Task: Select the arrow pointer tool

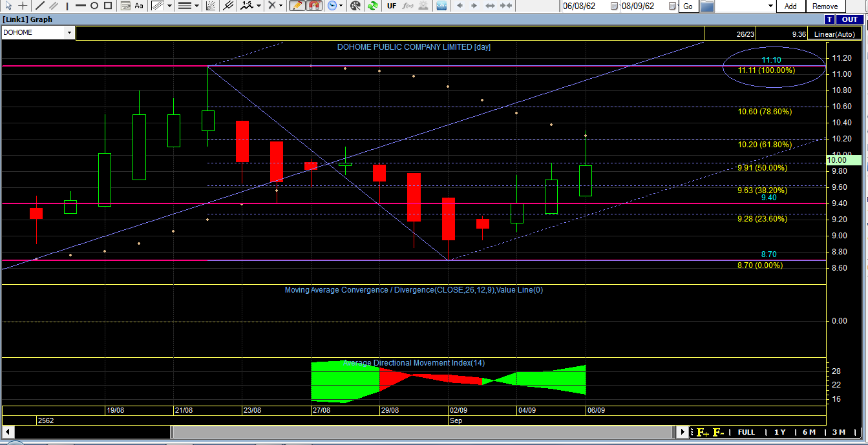Action: coord(8,6)
